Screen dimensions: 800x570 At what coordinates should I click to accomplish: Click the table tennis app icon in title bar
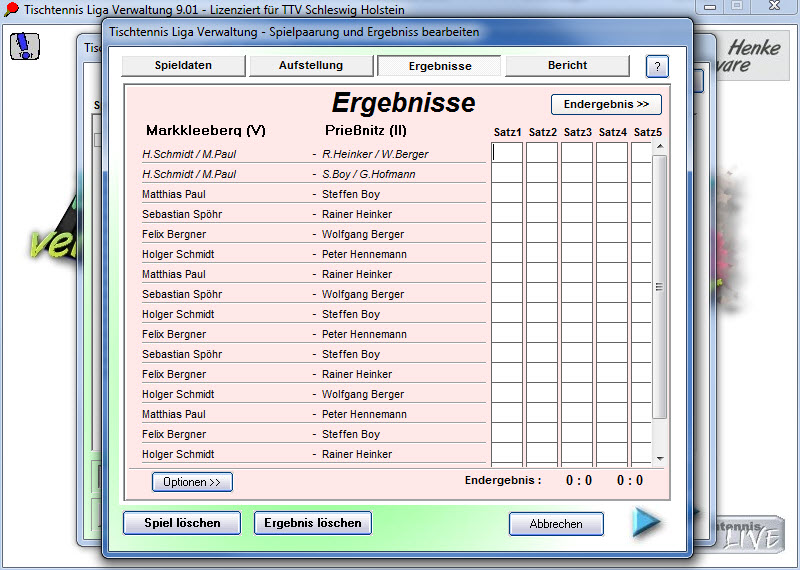12,8
